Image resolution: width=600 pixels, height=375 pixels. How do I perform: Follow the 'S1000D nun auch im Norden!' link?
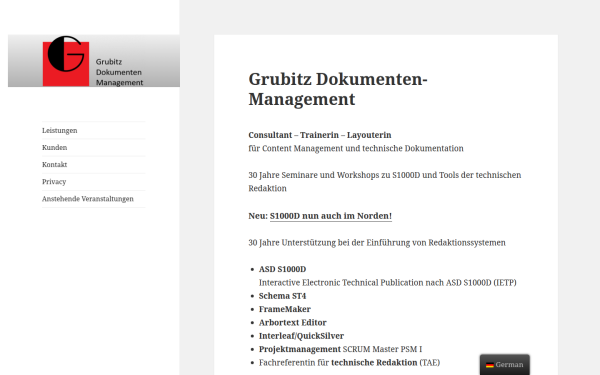tap(331, 216)
